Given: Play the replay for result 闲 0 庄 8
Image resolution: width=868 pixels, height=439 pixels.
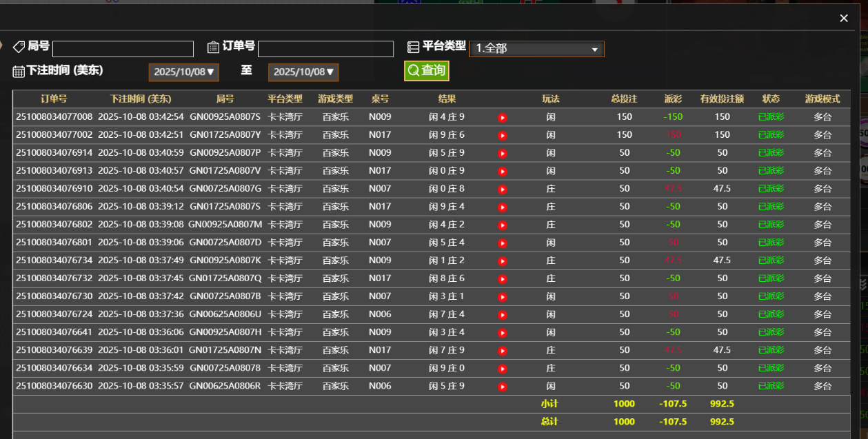Looking at the screenshot, I should point(502,189).
